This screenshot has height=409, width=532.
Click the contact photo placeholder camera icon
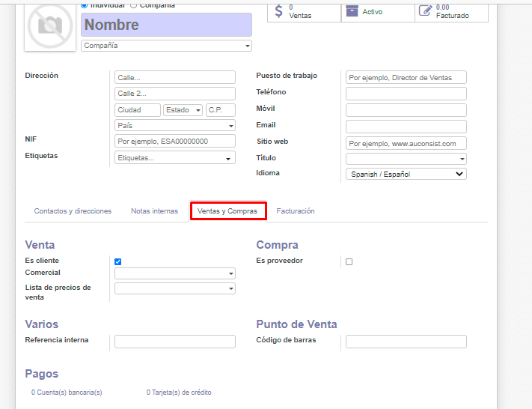pyautogui.click(x=50, y=25)
